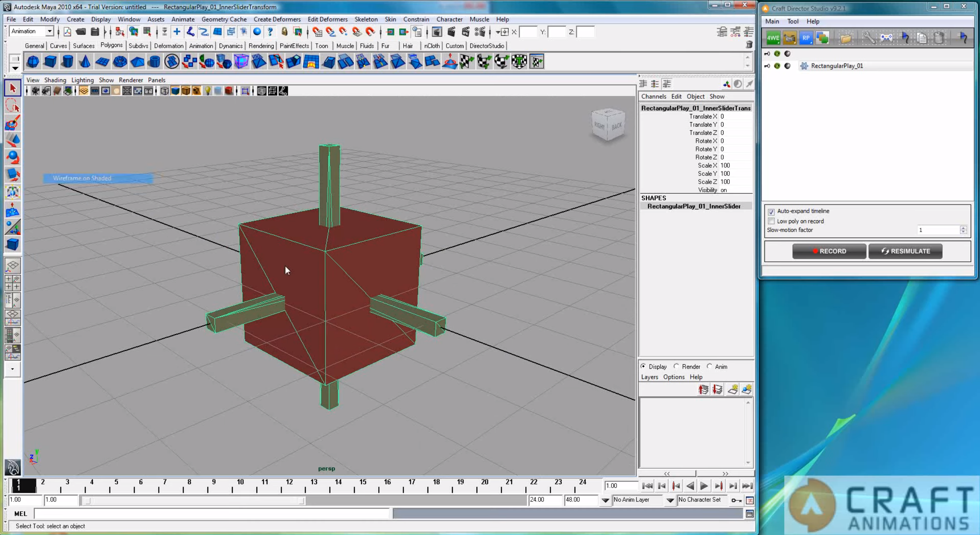Viewport: 980px width, 535px height.
Task: Click the gamepad input settings icon in Craft Director Studio
Action: (887, 38)
